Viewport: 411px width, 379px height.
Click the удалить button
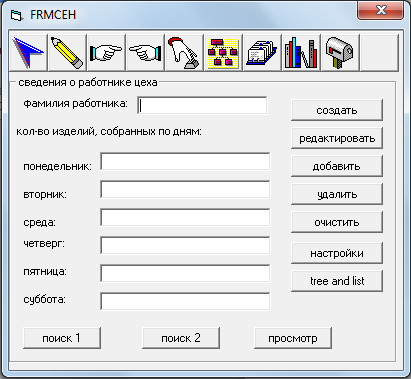337,194
